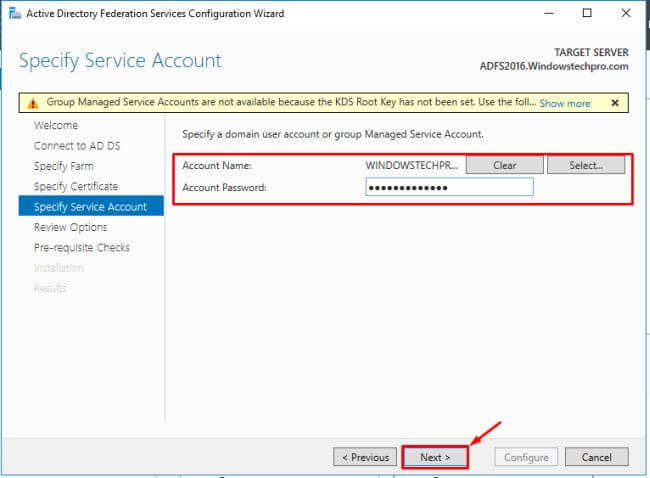Click the grayed-out Configure button

tap(526, 457)
